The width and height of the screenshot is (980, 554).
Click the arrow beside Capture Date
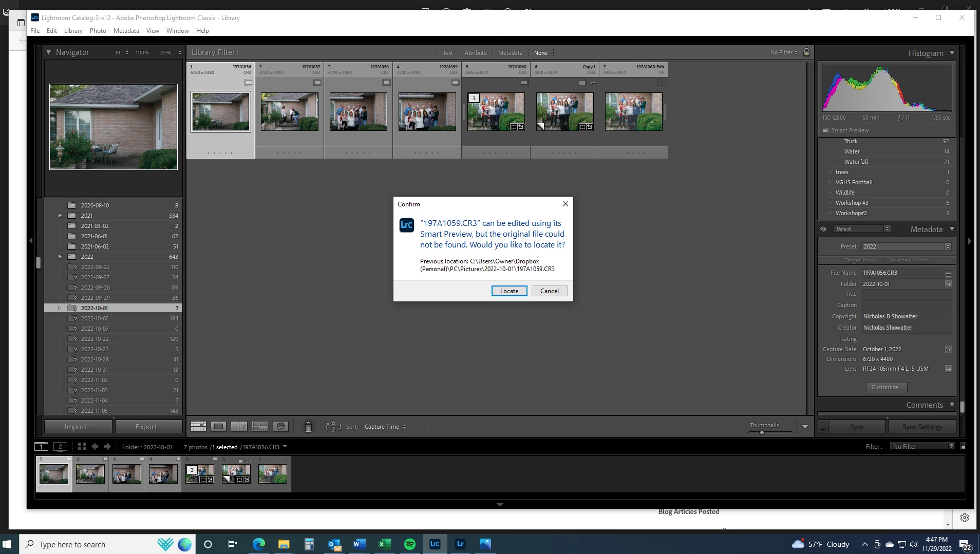pyautogui.click(x=948, y=350)
